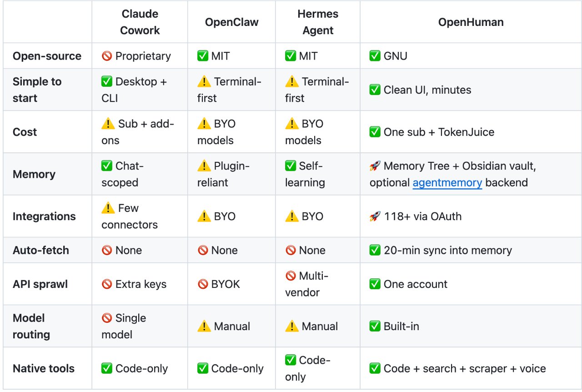This screenshot has width=582, height=392.
Task: Click the prohibited sign beside Multi-vendor
Action: point(291,276)
